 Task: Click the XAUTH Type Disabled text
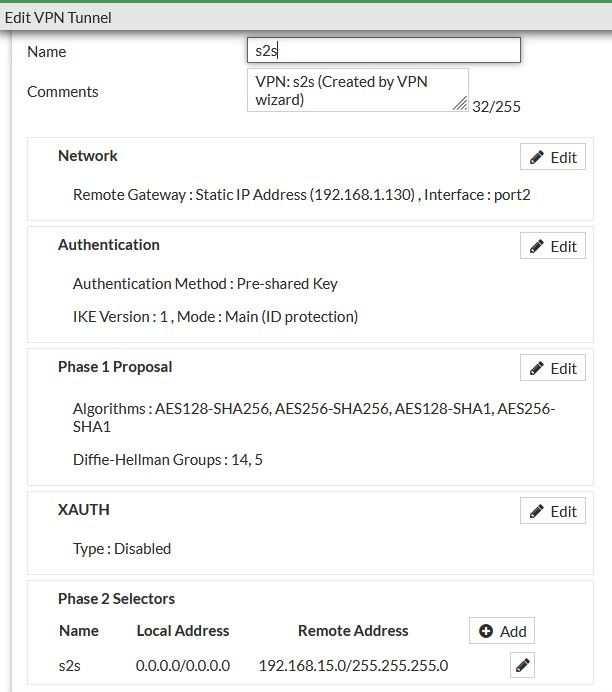122,548
